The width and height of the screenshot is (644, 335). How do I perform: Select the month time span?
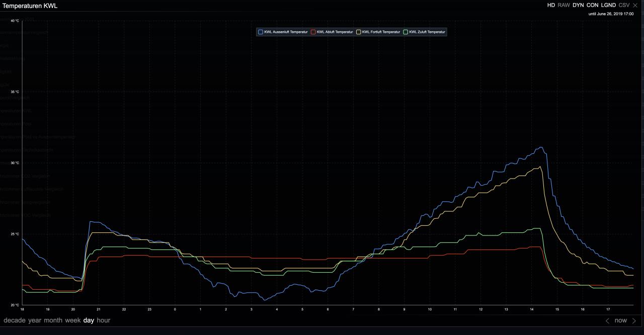point(53,320)
